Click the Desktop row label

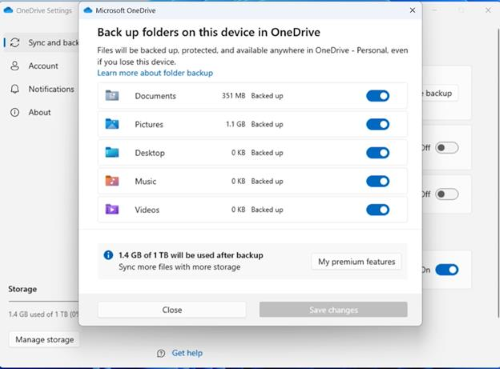pos(150,153)
